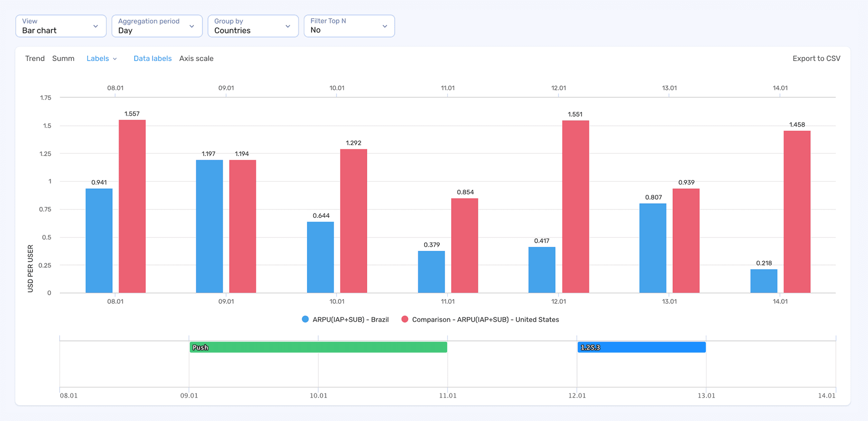Export the chart data to CSV
Screen dimensions: 868x421
point(816,58)
